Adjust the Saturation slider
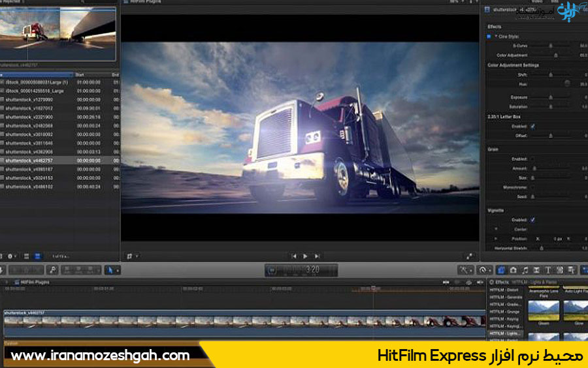The width and height of the screenshot is (588, 368). pyautogui.click(x=551, y=107)
